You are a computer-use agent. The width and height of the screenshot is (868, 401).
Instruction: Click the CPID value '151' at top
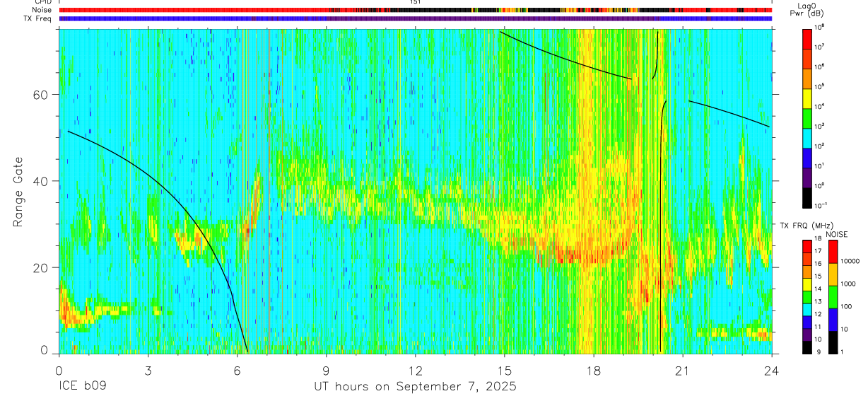(415, 2)
